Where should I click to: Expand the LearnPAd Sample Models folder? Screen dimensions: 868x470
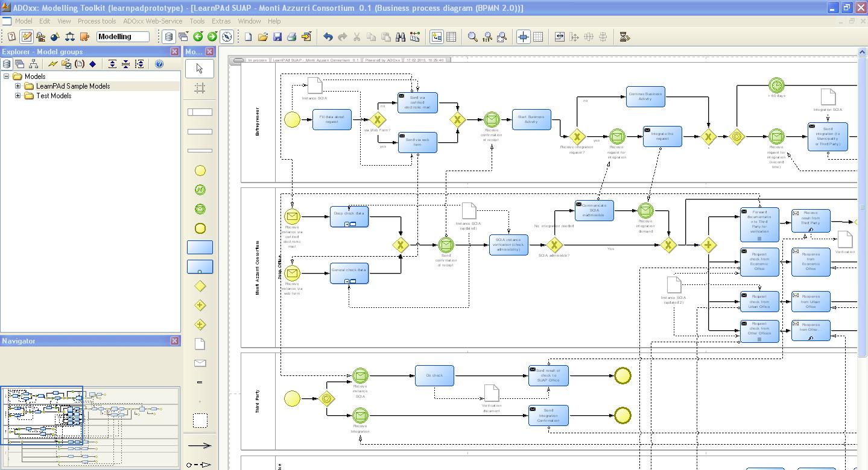coord(18,86)
